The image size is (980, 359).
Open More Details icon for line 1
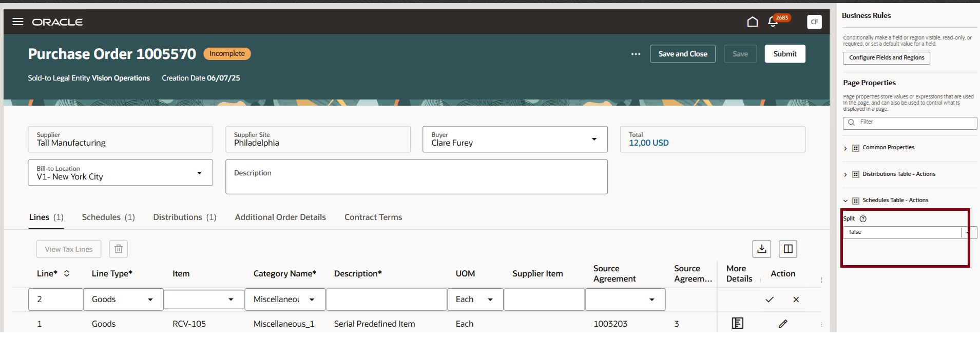[x=738, y=324]
